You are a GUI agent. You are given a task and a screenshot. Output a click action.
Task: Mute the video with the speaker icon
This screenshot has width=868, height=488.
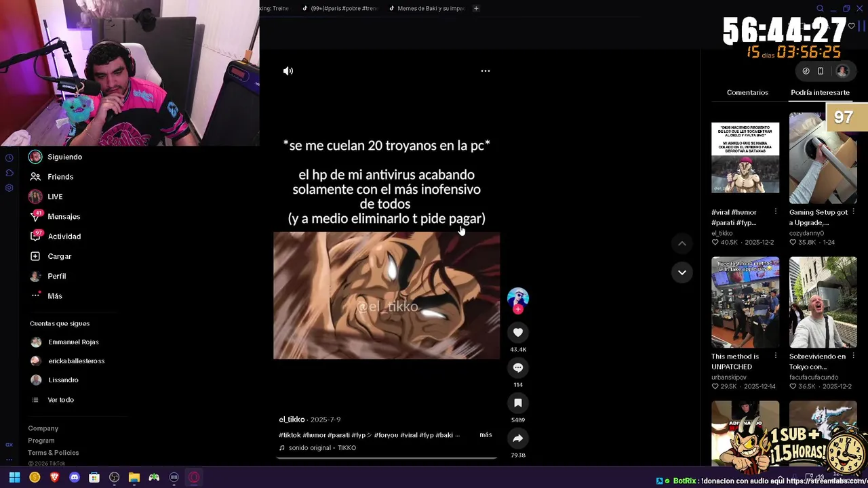288,70
